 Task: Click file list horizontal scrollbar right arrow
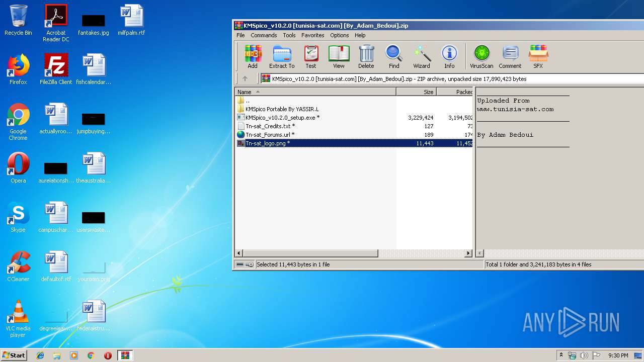coord(468,253)
